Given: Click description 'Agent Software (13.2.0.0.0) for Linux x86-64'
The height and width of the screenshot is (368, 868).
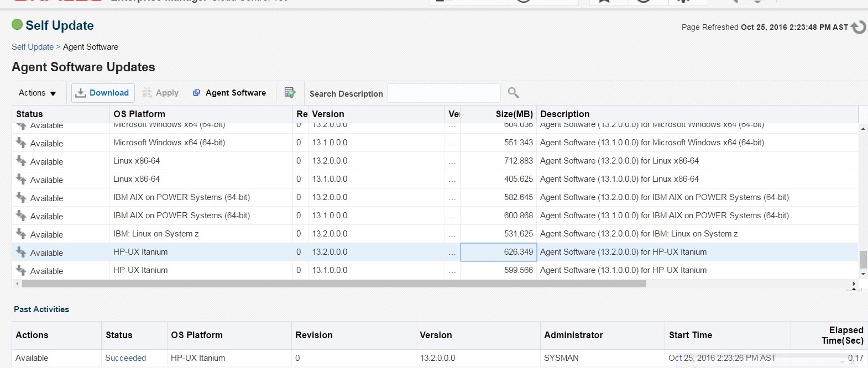Looking at the screenshot, I should point(619,161).
